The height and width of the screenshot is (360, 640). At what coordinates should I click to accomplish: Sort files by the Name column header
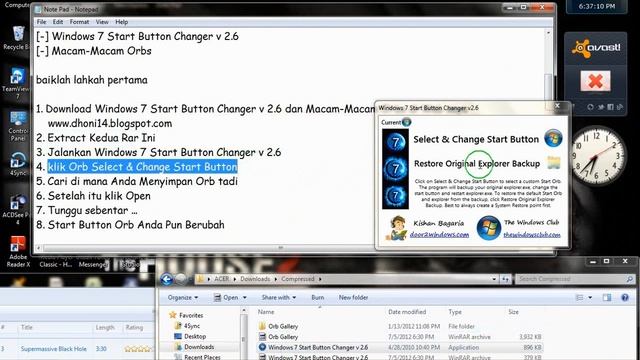(266, 312)
